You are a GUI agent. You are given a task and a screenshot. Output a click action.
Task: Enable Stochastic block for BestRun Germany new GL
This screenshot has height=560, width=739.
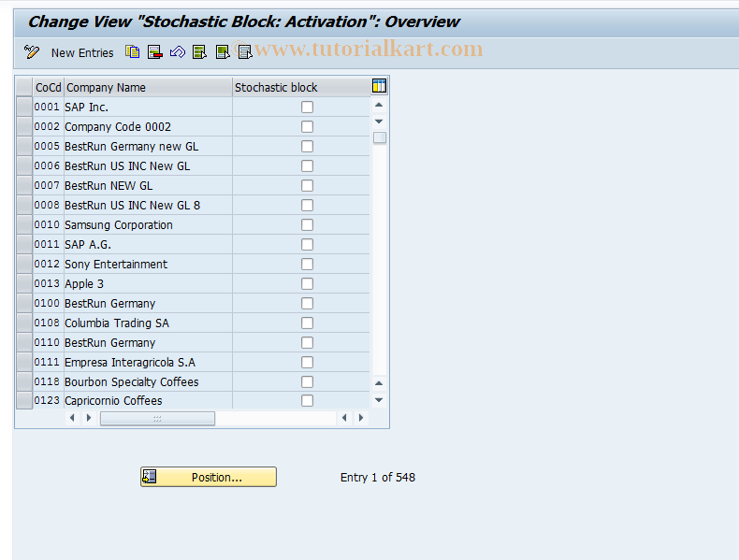click(307, 147)
